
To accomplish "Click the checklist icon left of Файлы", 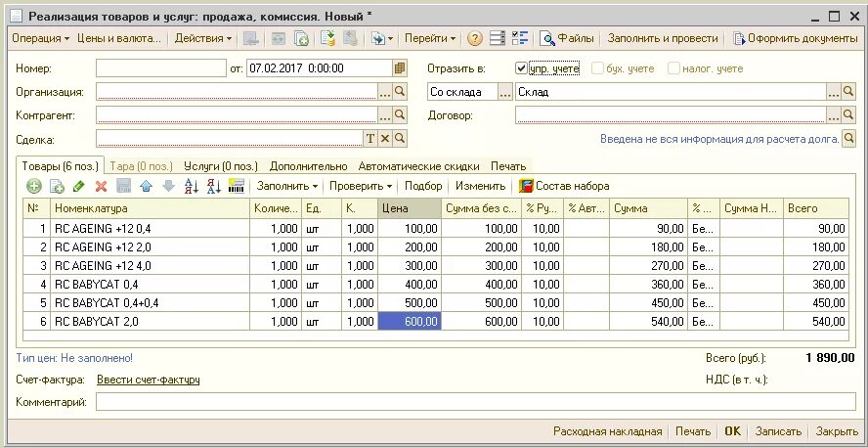I will [520, 38].
